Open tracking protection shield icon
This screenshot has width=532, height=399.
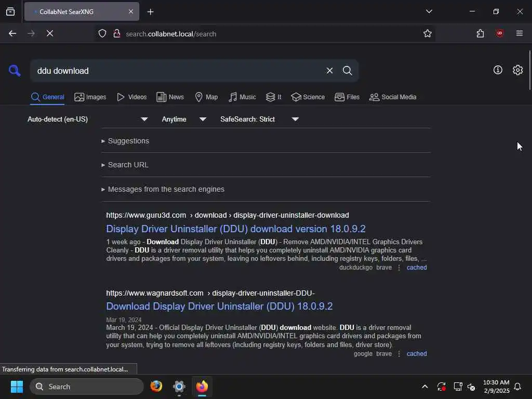point(102,33)
